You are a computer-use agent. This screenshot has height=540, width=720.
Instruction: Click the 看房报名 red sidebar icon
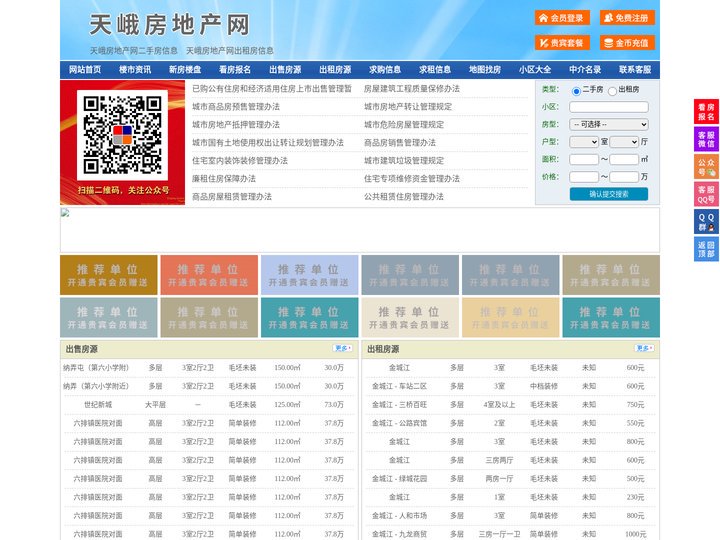pos(706,112)
